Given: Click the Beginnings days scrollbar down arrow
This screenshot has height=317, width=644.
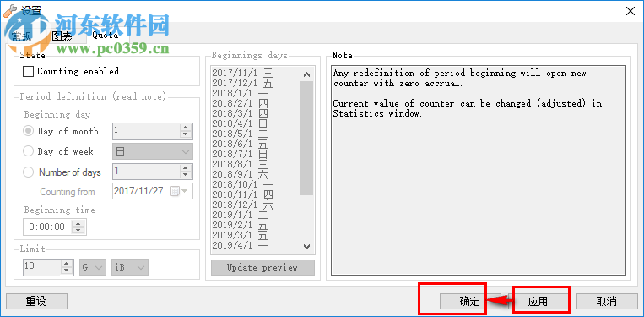Looking at the screenshot, I should pos(306,246).
